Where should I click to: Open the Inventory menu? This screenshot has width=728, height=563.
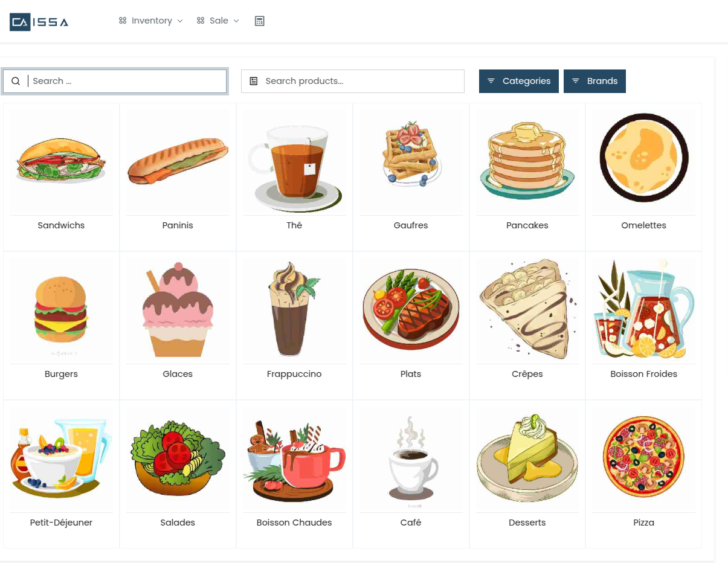[x=151, y=21]
